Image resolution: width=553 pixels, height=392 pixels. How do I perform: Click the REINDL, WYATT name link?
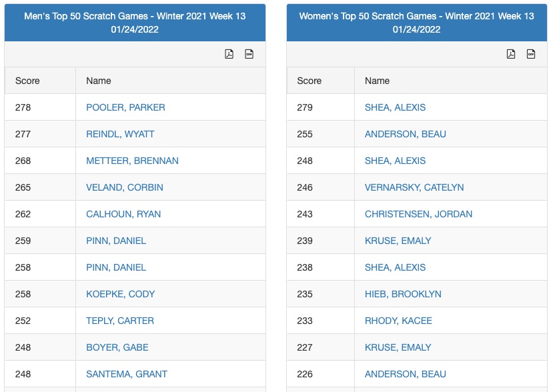pos(120,134)
